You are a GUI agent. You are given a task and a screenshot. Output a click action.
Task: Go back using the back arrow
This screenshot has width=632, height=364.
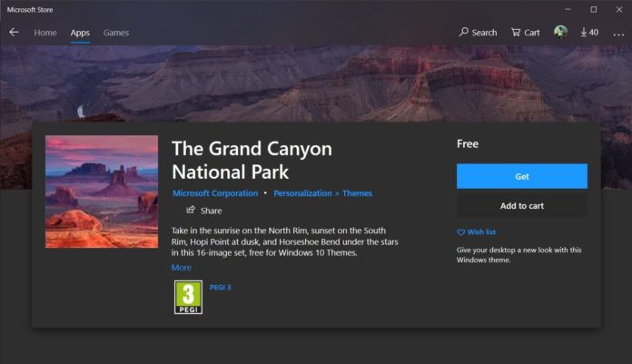(14, 33)
